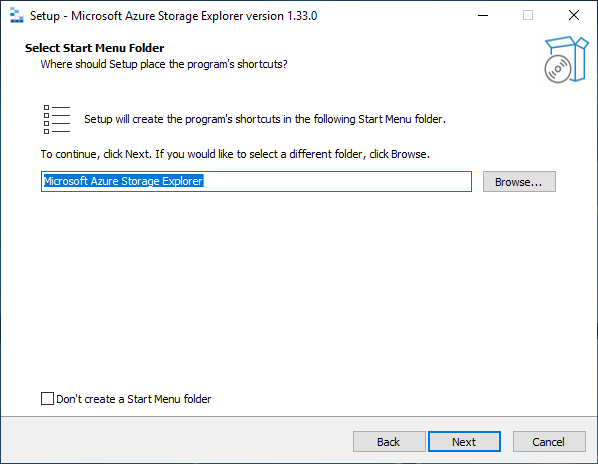598x464 pixels.
Task: Click the Start Menu list icon
Action: 57,119
